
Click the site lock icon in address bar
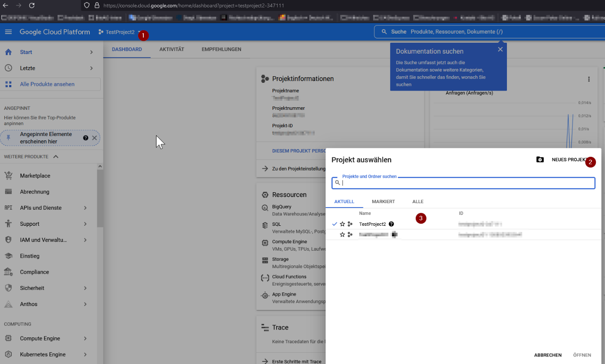pyautogui.click(x=97, y=5)
